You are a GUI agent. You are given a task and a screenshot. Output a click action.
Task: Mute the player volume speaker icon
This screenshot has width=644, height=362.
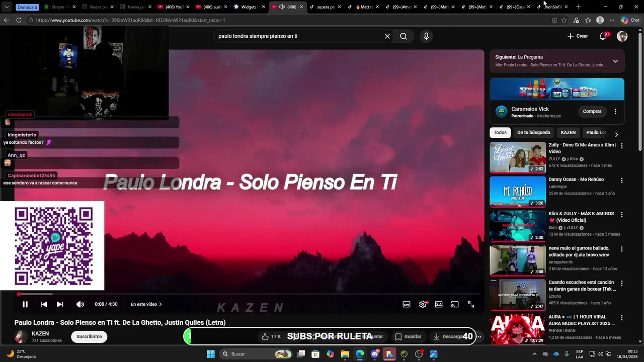(80, 304)
